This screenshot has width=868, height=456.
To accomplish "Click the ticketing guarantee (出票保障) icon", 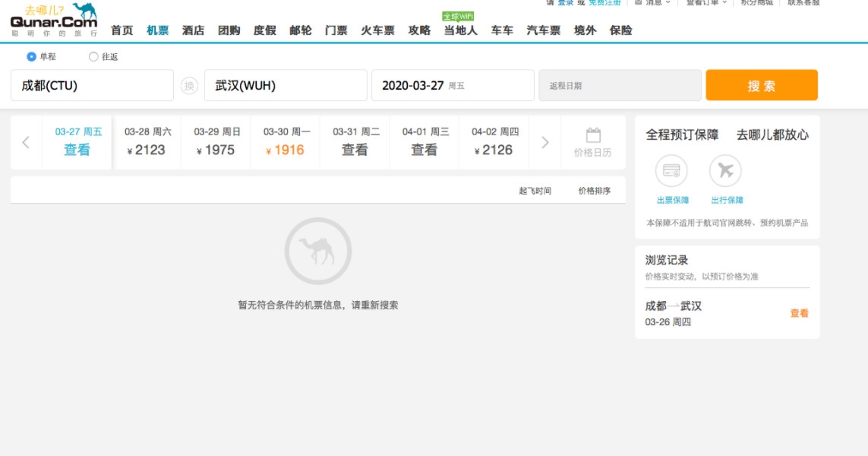I will point(672,171).
